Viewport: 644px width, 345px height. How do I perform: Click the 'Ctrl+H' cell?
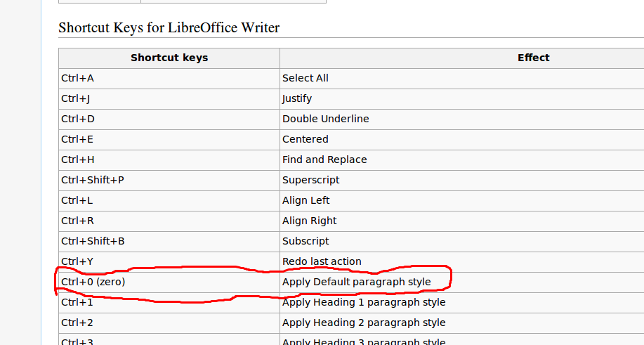point(169,160)
